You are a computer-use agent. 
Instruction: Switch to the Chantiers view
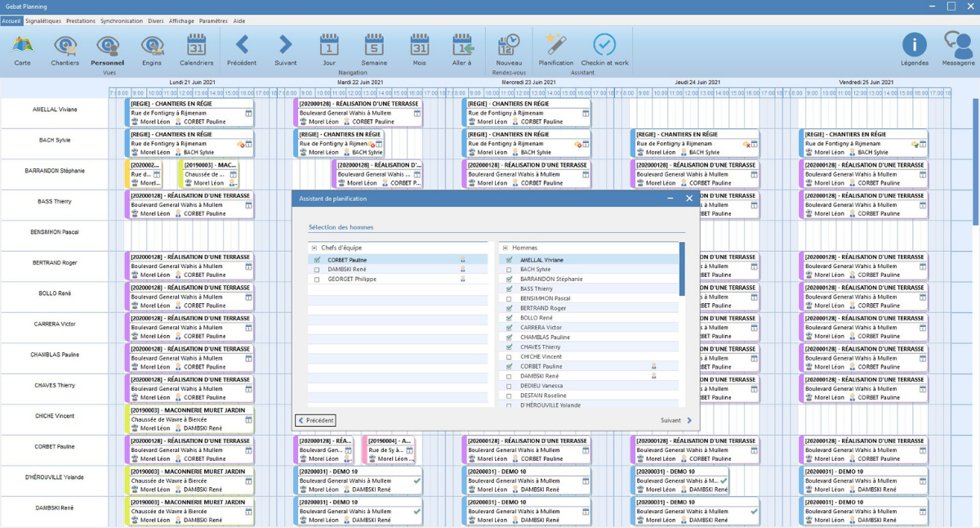pos(65,48)
